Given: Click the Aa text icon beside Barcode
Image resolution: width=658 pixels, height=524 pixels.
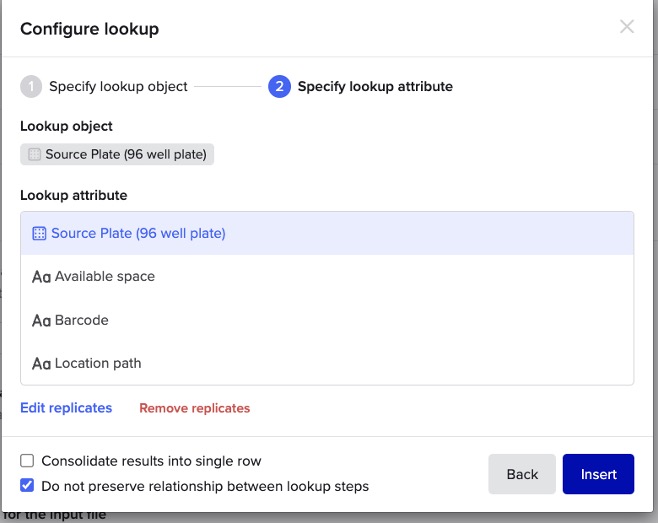Looking at the screenshot, I should point(41,321).
